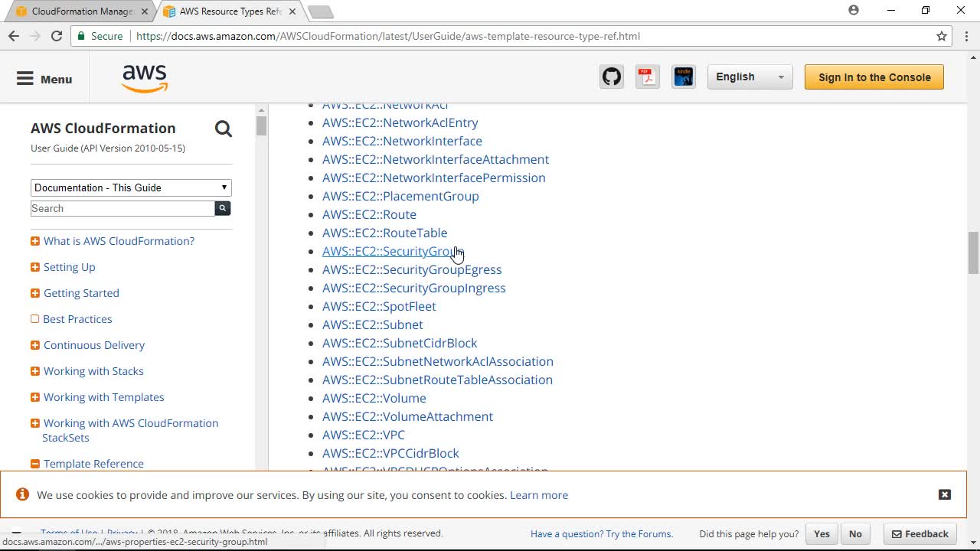Expand Working with AWS CloudFormation StackSets
Screen dimensions: 980x551
35,423
